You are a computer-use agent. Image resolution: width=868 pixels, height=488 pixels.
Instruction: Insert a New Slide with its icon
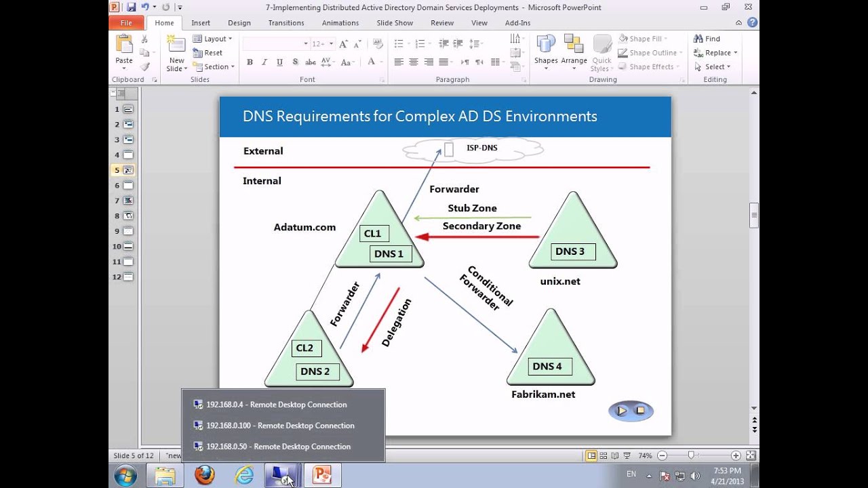click(176, 45)
